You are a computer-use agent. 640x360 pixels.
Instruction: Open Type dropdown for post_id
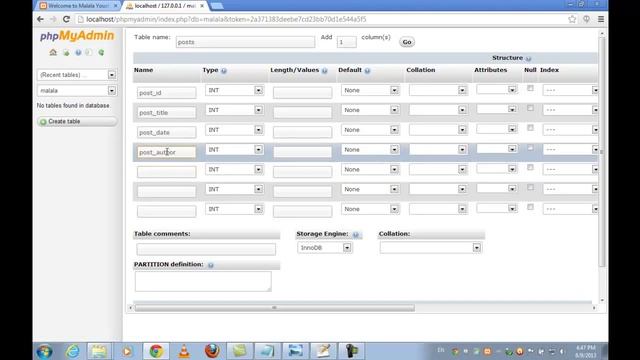click(234, 90)
